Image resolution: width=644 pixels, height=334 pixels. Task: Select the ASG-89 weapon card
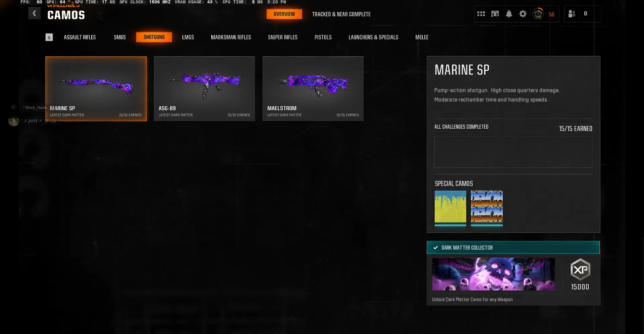pyautogui.click(x=204, y=89)
